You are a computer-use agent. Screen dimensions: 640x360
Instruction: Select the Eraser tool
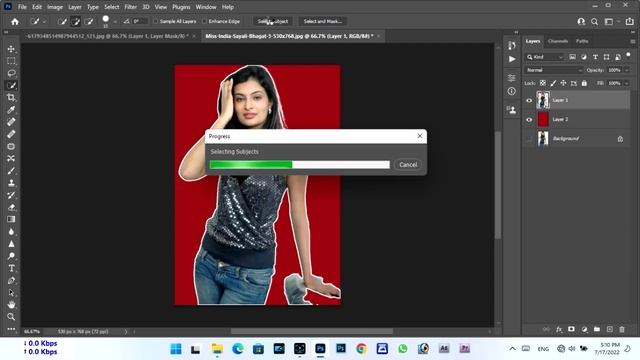pos(11,207)
